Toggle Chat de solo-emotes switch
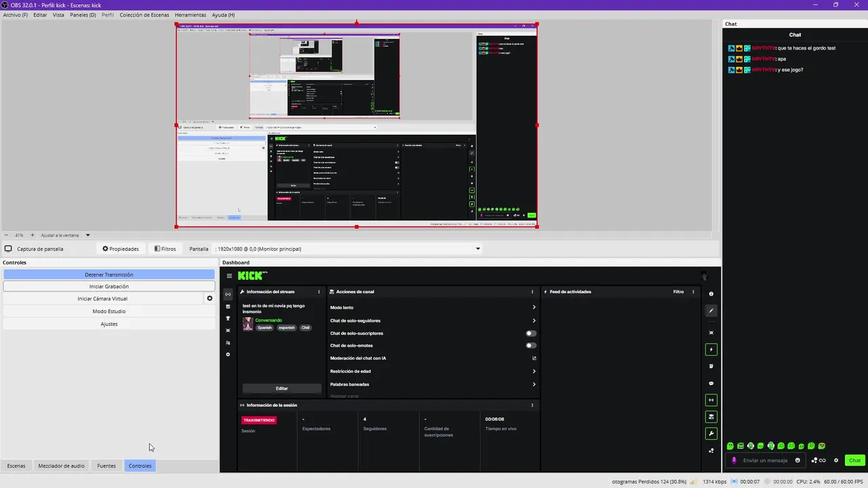 coord(531,346)
